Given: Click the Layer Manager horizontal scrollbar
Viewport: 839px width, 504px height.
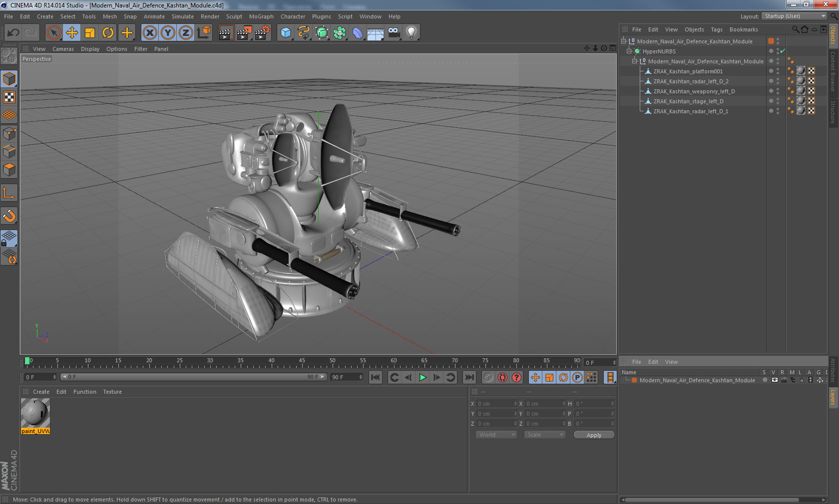Looking at the screenshot, I should (x=712, y=500).
